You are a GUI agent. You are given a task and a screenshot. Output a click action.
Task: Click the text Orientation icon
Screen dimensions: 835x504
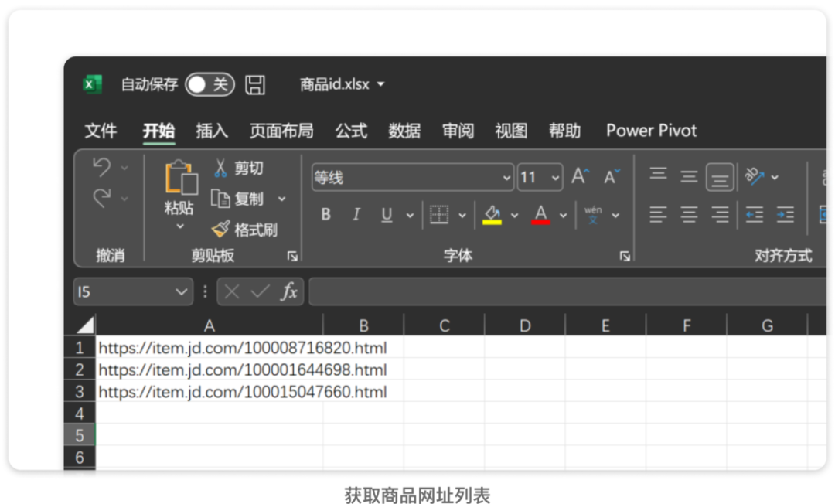[755, 176]
